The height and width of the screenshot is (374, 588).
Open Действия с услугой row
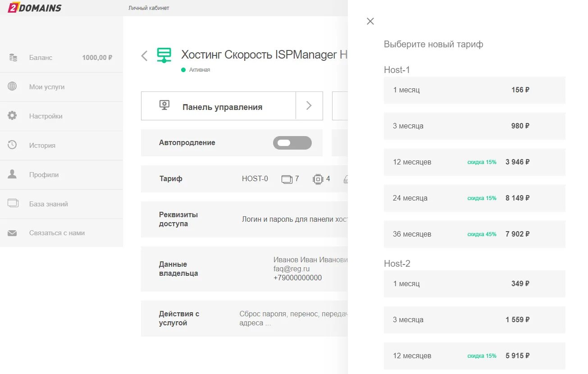(244, 319)
